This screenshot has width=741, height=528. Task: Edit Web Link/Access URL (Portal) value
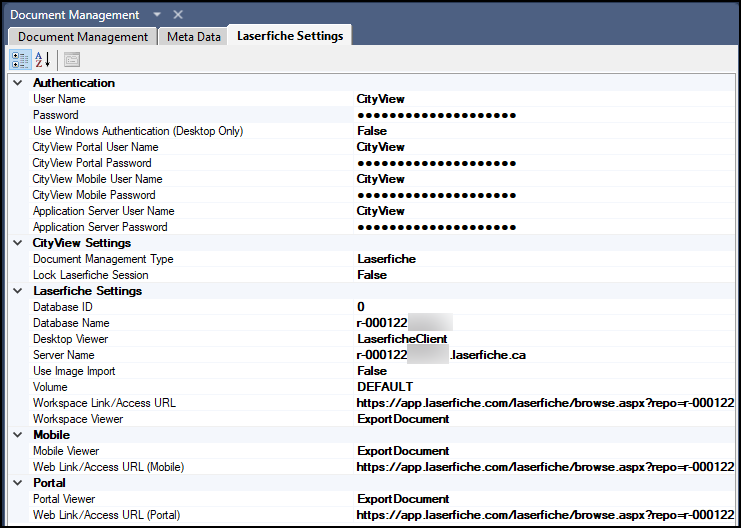(543, 515)
